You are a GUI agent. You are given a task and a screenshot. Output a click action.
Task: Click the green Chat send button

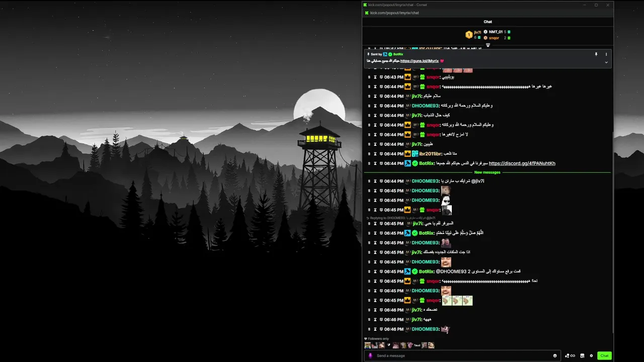(604, 355)
